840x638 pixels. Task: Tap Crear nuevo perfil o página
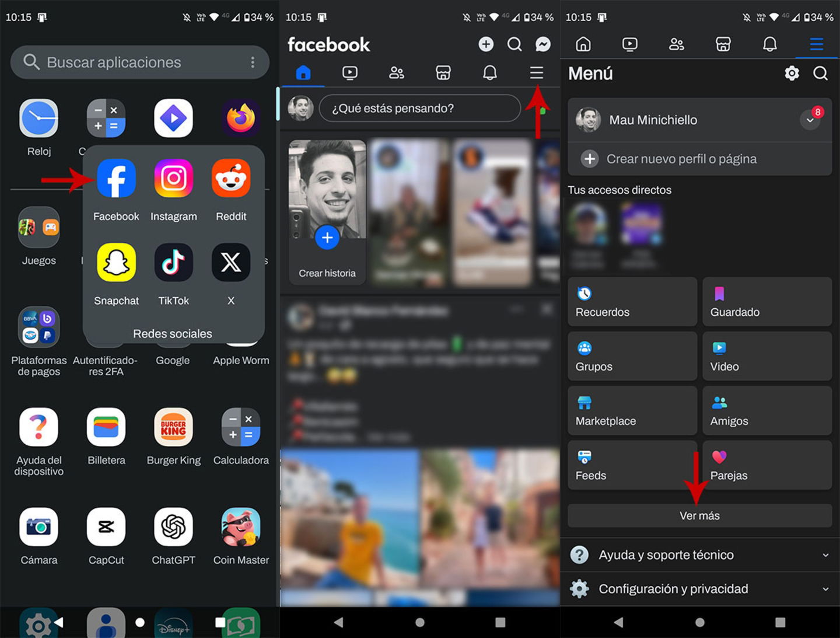point(700,159)
